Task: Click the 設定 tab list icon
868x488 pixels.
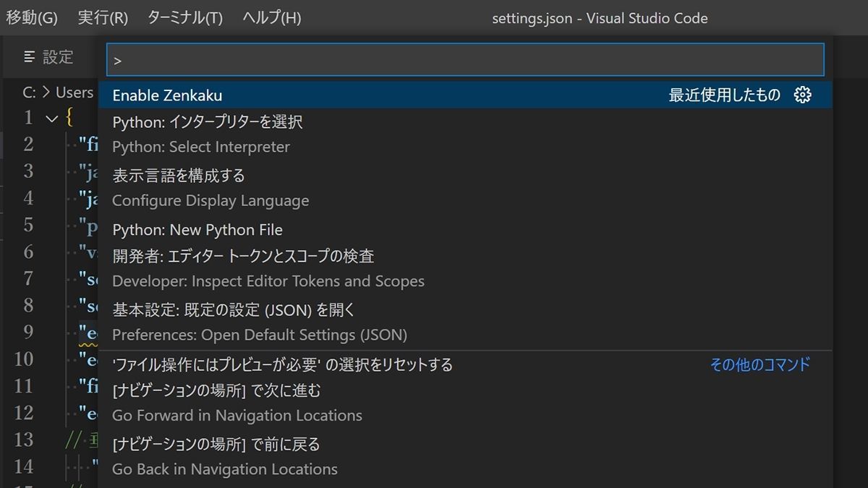Action: (x=29, y=57)
